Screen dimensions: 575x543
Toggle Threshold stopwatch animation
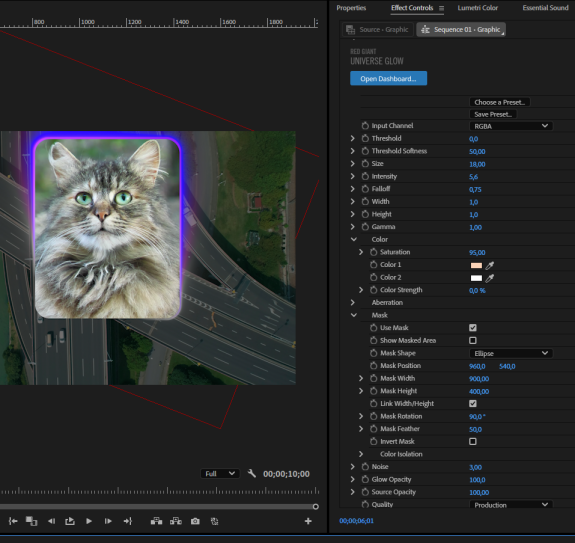pyautogui.click(x=365, y=138)
